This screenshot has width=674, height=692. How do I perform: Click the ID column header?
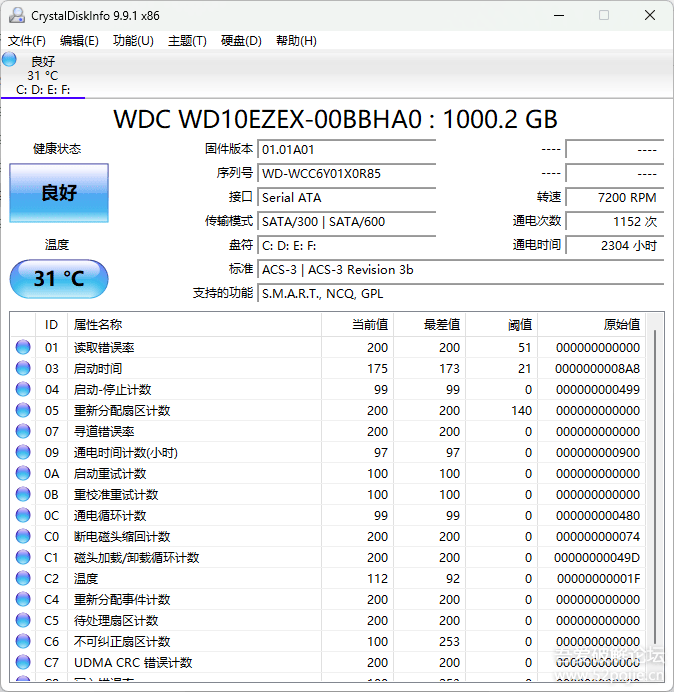coord(51,325)
